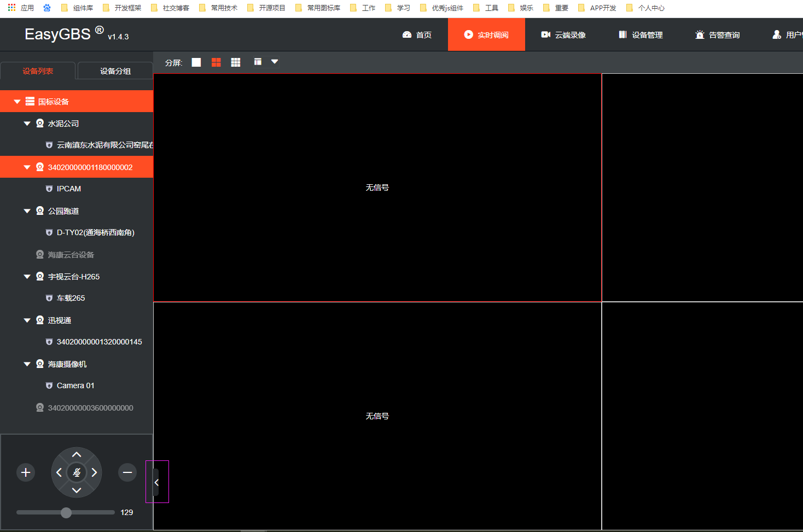Viewport: 803px width, 532px height.
Task: Select the top-right video pane
Action: 702,188
